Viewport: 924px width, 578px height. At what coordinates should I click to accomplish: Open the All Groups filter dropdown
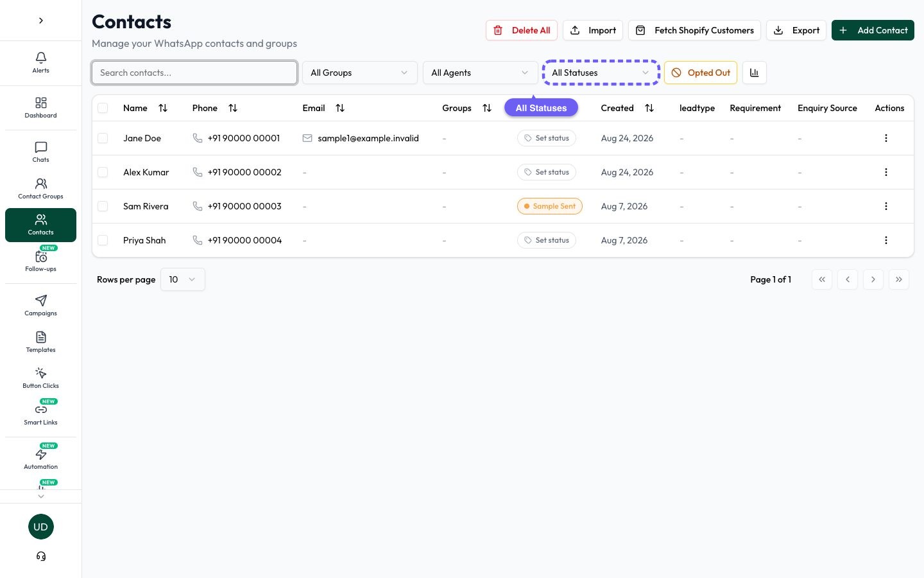pyautogui.click(x=360, y=73)
